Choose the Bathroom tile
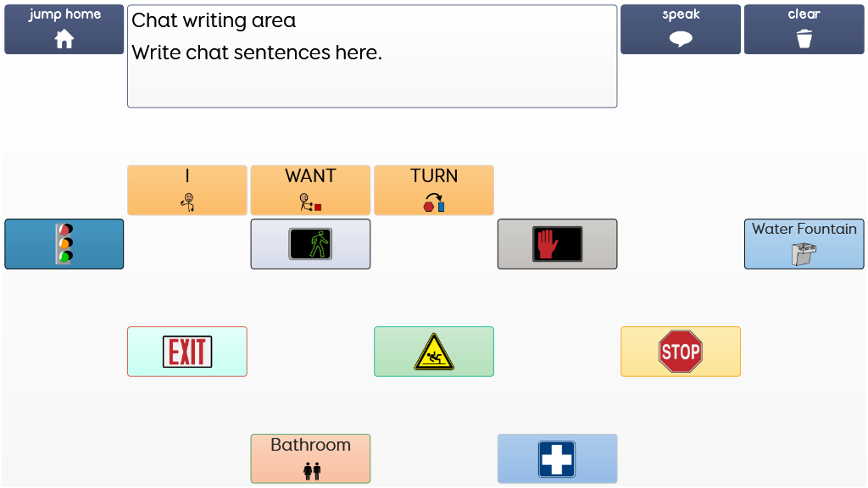Screen dimensions: 868x488 [310, 458]
